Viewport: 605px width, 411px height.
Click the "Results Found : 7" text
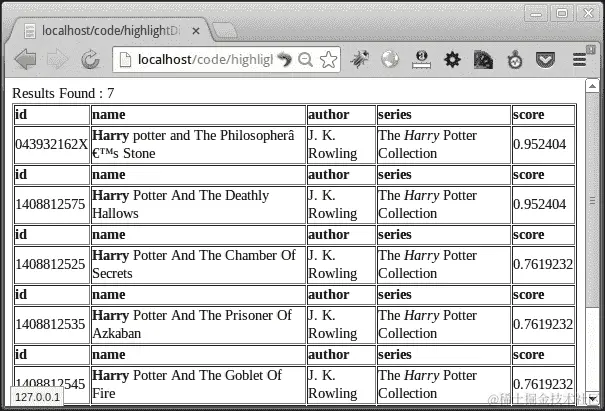point(63,93)
